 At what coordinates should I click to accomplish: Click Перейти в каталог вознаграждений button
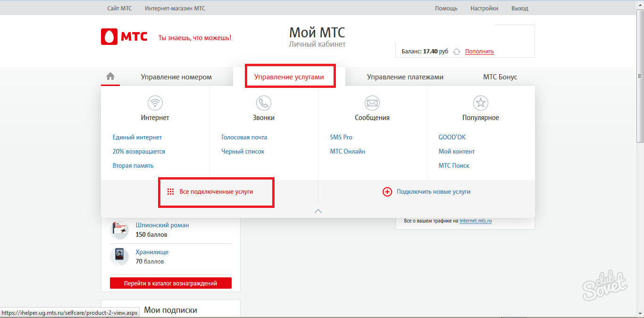pos(171,284)
